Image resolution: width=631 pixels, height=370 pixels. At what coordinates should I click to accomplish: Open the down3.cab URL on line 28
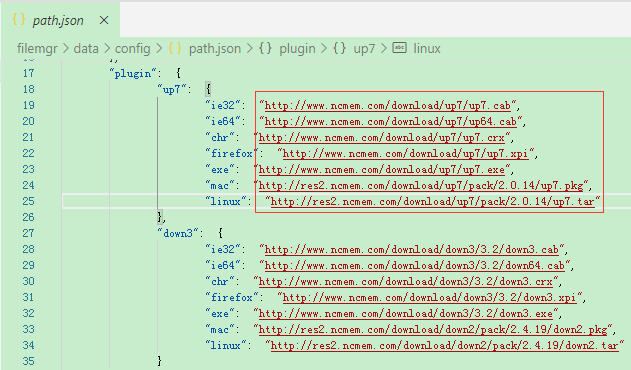point(412,250)
